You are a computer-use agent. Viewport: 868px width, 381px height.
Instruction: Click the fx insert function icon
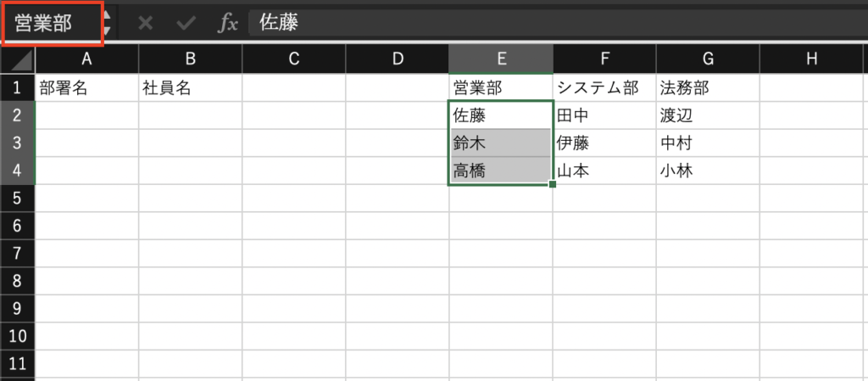point(228,23)
